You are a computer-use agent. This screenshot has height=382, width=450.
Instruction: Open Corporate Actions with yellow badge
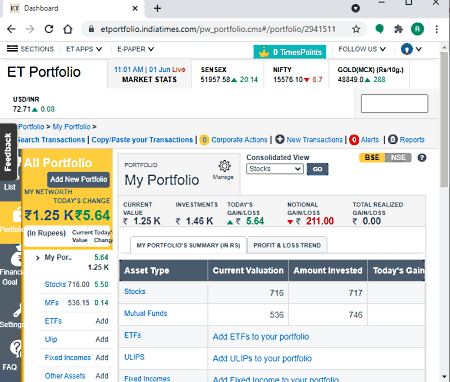tap(234, 140)
